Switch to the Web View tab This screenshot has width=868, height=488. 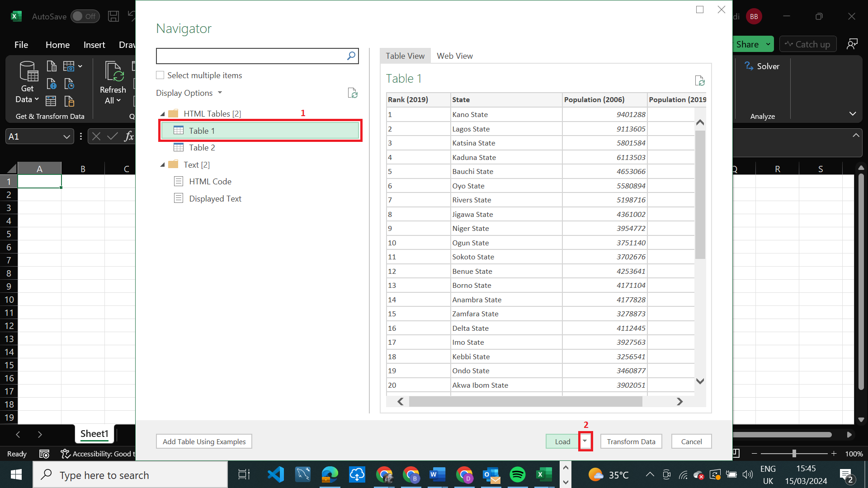[x=454, y=56]
